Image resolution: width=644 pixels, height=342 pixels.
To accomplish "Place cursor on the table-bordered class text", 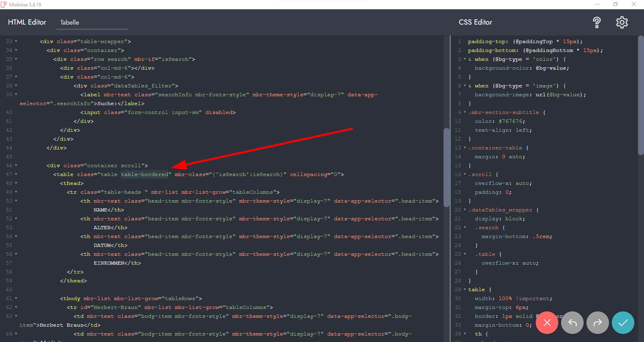I will [x=144, y=174].
